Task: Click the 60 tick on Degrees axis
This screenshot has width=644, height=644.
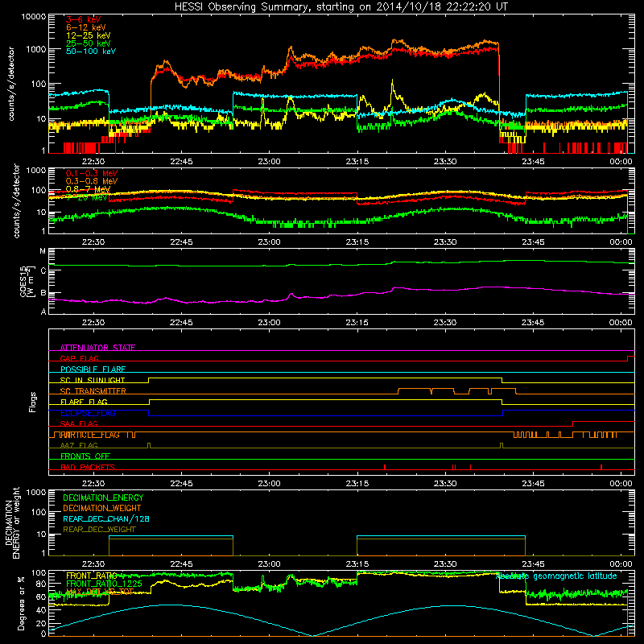Action: 41,597
